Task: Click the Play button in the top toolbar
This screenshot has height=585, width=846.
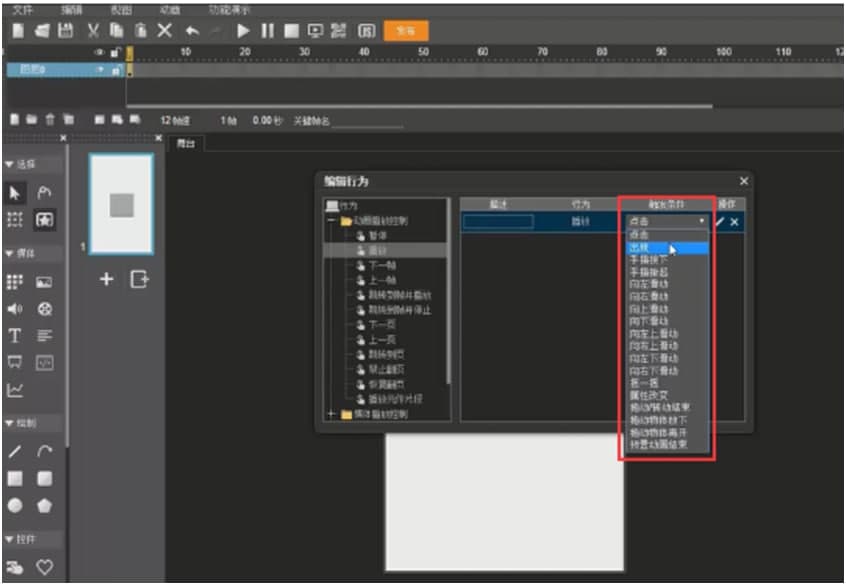Action: click(x=243, y=31)
